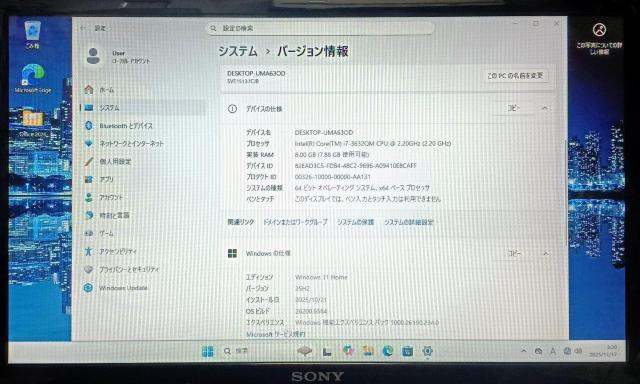640x384 pixels.
Task: Click the Settings gear on taskbar
Action: pyautogui.click(x=427, y=351)
